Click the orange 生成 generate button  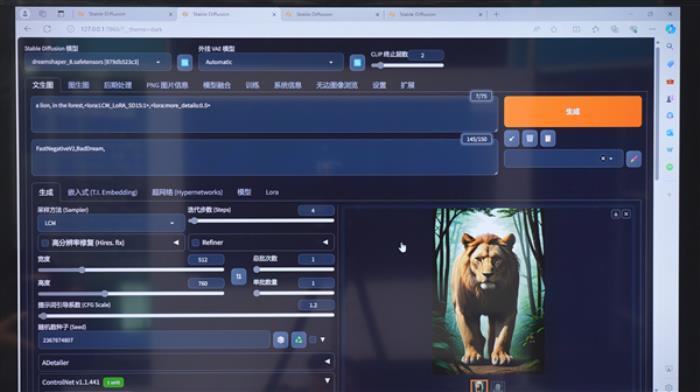[x=573, y=111]
